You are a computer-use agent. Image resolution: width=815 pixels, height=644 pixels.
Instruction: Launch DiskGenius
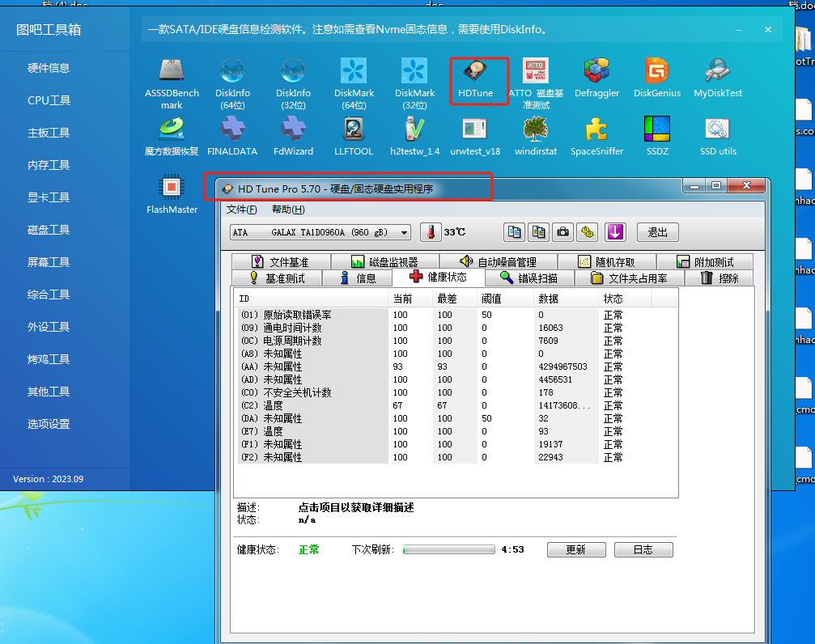click(657, 78)
